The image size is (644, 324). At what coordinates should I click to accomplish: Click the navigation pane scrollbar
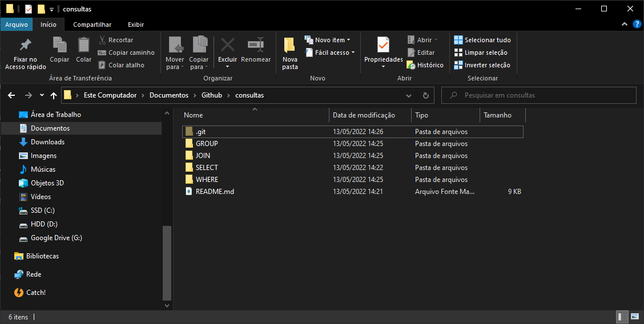tap(167, 263)
